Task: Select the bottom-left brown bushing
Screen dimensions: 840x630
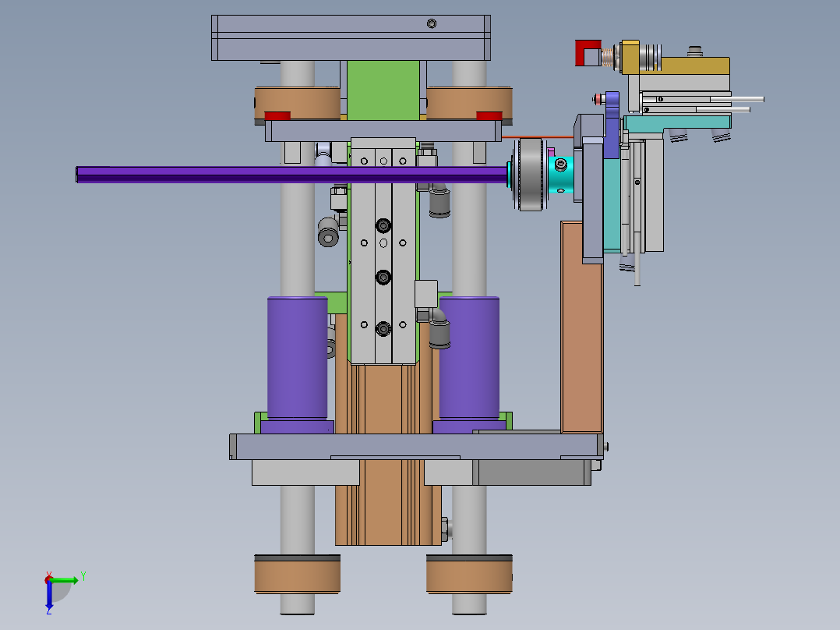Action: click(x=298, y=574)
